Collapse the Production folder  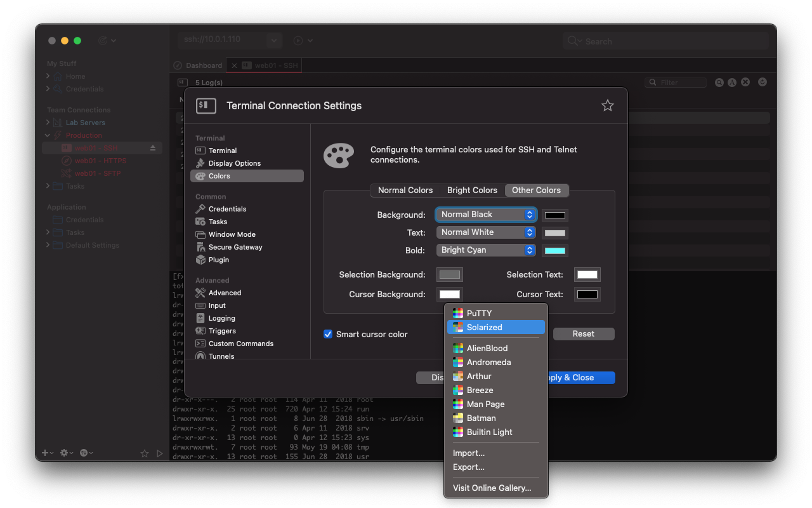click(48, 135)
